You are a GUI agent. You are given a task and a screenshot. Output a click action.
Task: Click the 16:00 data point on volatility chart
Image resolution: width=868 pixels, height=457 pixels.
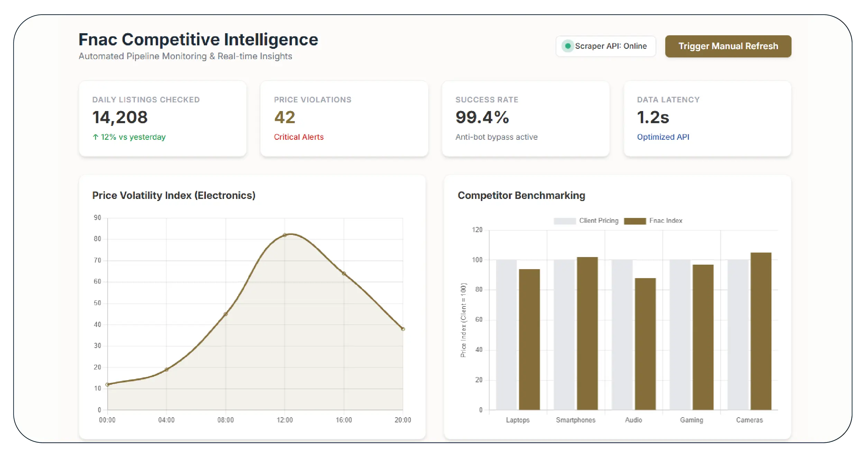(344, 273)
